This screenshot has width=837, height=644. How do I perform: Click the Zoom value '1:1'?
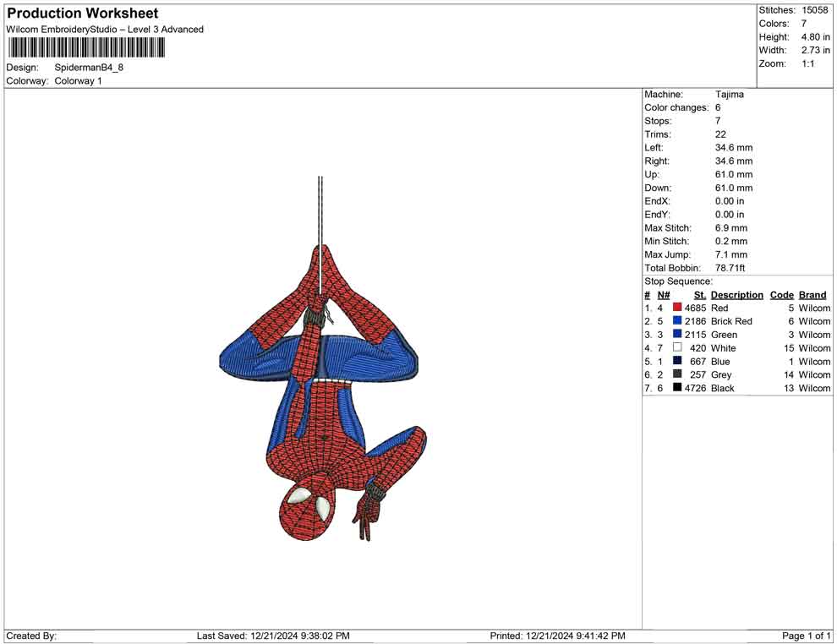click(808, 63)
